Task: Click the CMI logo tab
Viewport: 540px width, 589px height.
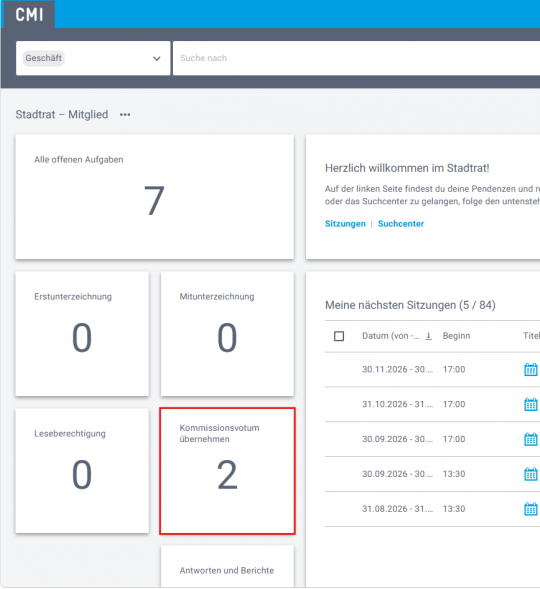Action: point(29,15)
